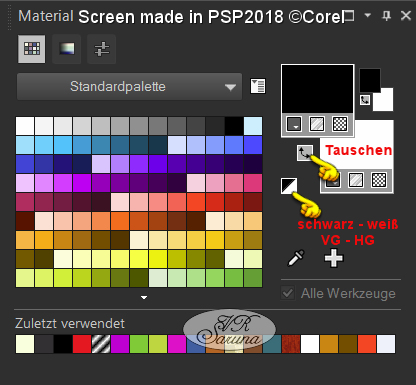The width and height of the screenshot is (416, 385).
Task: Toggle the background texture button
Action: click(356, 180)
